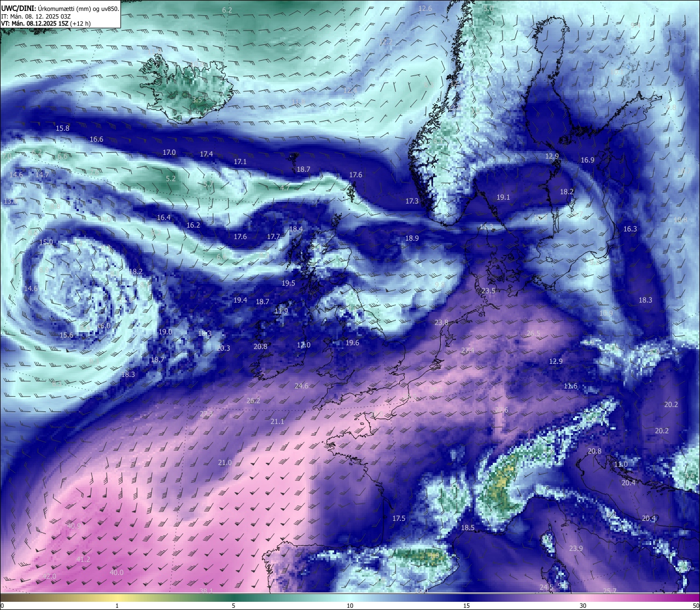Click the 17.5 value over France
Viewport: 700px width, 610px height.
coord(399,518)
